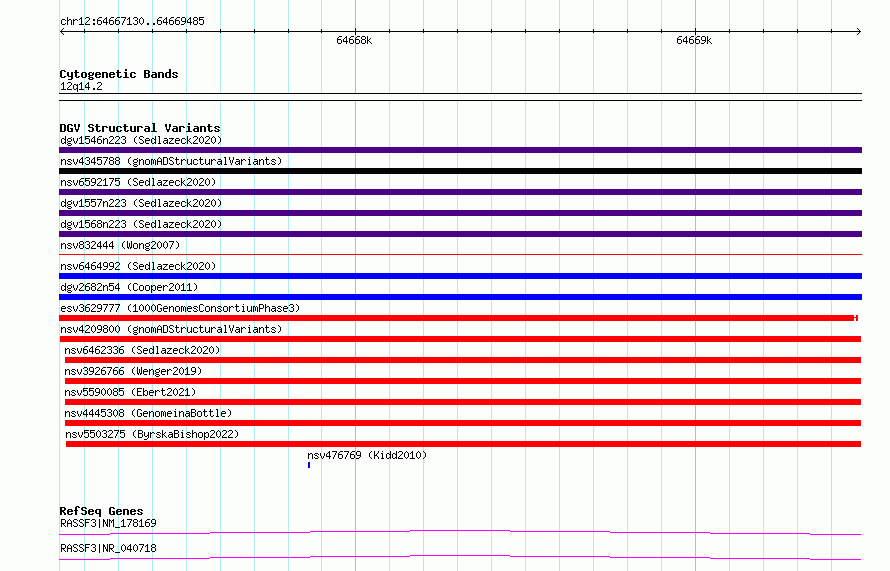Open nsv476769 (Kidd2010) variant label
Viewport: 890px width, 571px height.
[367, 455]
